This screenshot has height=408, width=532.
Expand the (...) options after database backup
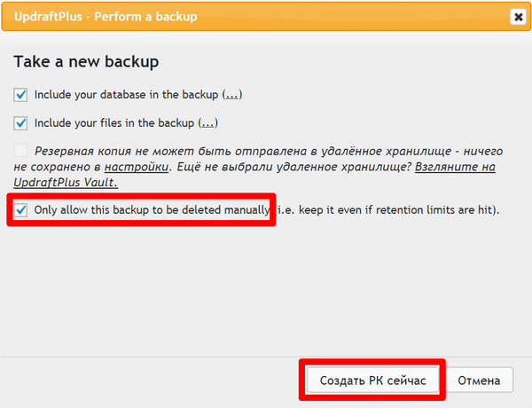pos(232,95)
